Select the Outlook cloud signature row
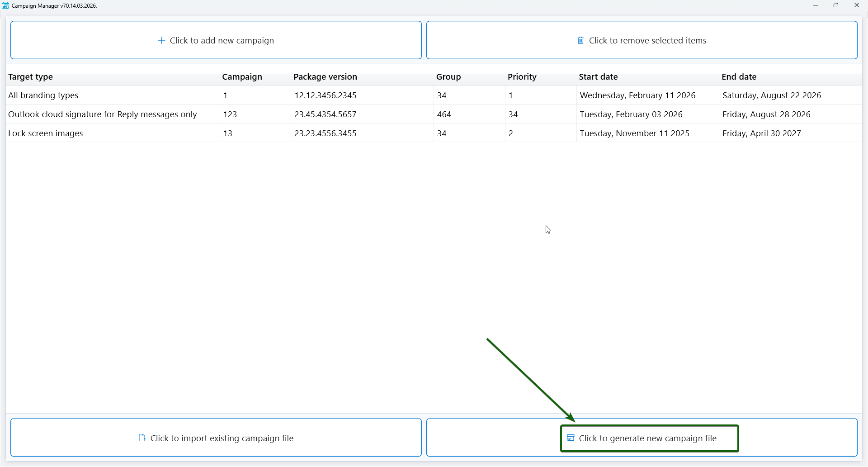Image resolution: width=868 pixels, height=467 pixels. pyautogui.click(x=103, y=114)
